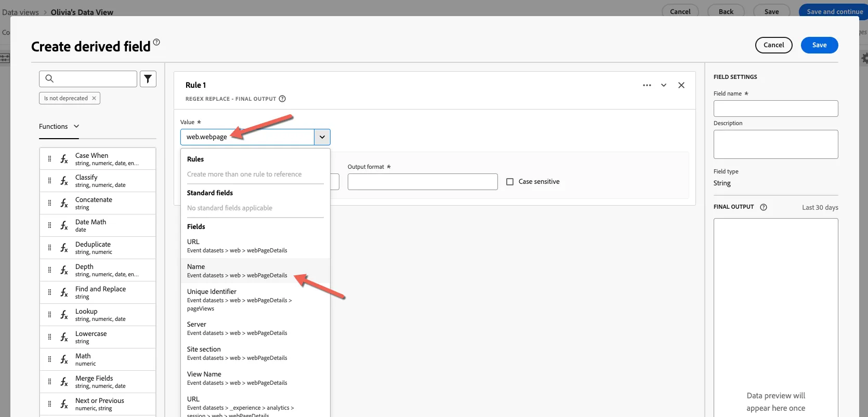Open the Final Output help icon
Screen dimensions: 868x417
tap(764, 207)
